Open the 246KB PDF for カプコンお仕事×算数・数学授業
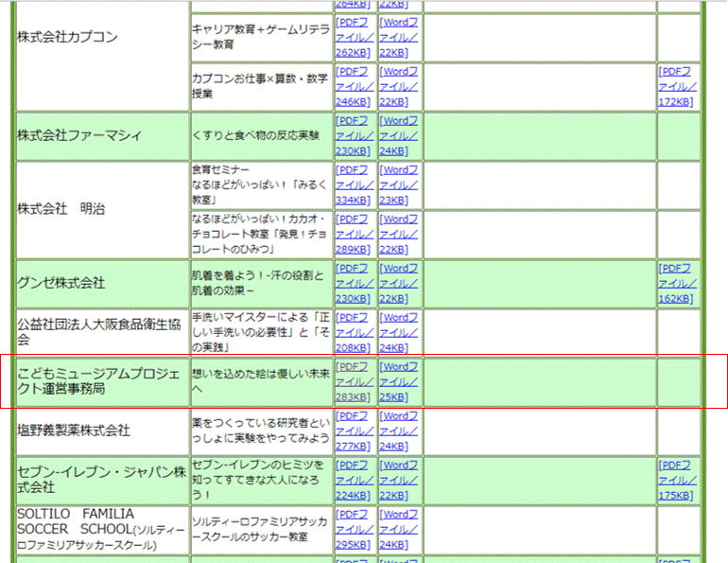This screenshot has height=563, width=728. point(355,87)
